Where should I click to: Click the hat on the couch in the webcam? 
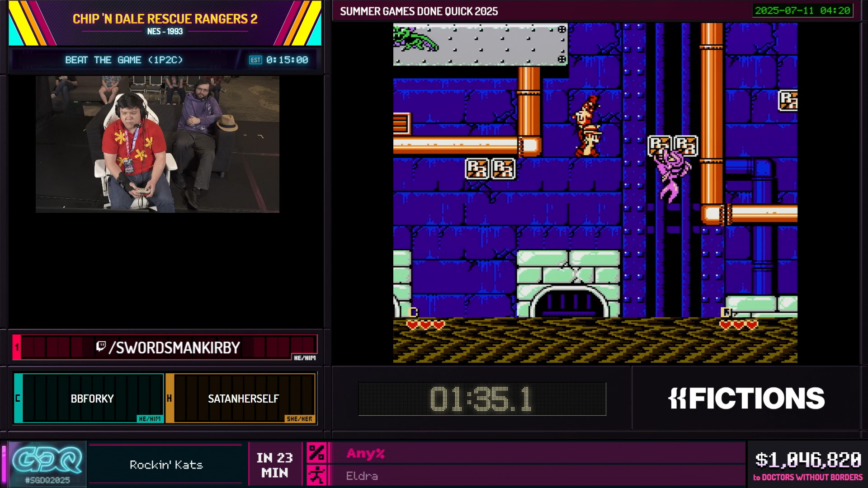(x=227, y=122)
